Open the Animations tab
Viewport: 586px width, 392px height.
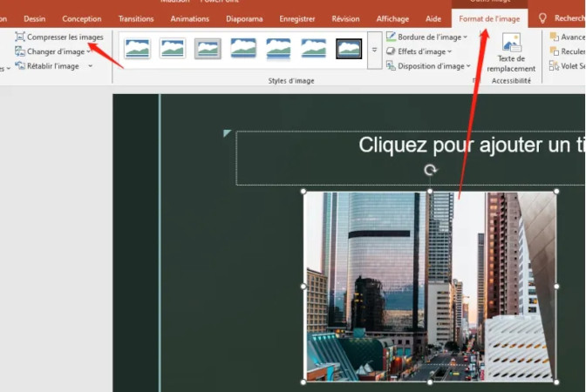coord(190,18)
